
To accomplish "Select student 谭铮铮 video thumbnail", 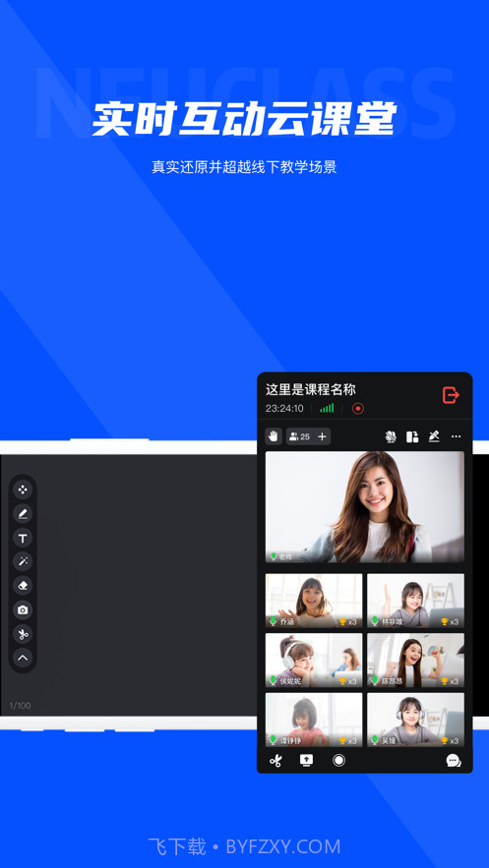I will click(x=314, y=720).
